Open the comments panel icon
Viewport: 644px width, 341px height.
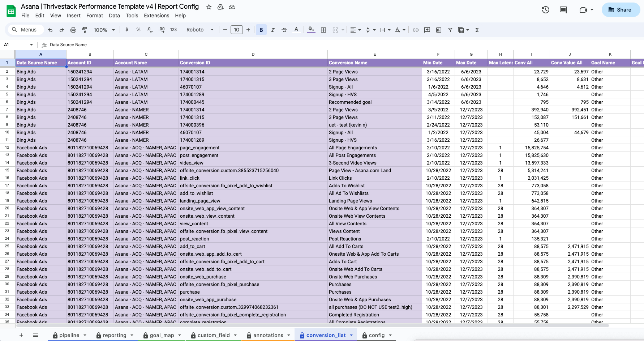(x=563, y=10)
